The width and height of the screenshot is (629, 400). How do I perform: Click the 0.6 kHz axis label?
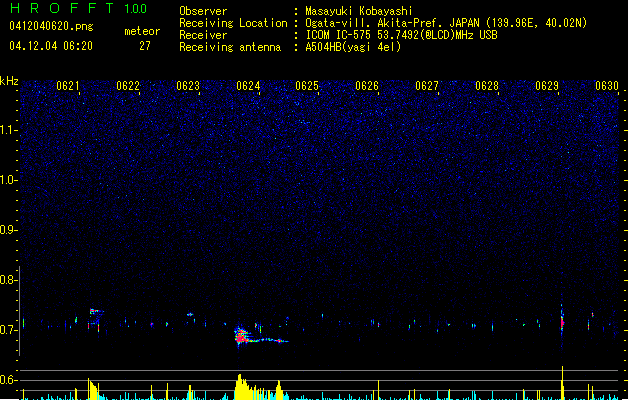pyautogui.click(x=8, y=380)
